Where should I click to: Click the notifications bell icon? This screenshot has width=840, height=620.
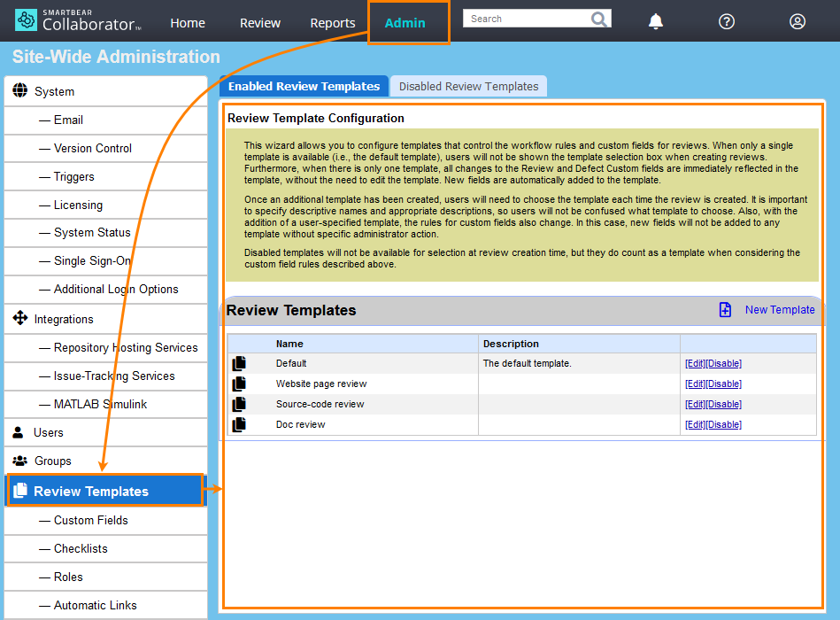655,22
